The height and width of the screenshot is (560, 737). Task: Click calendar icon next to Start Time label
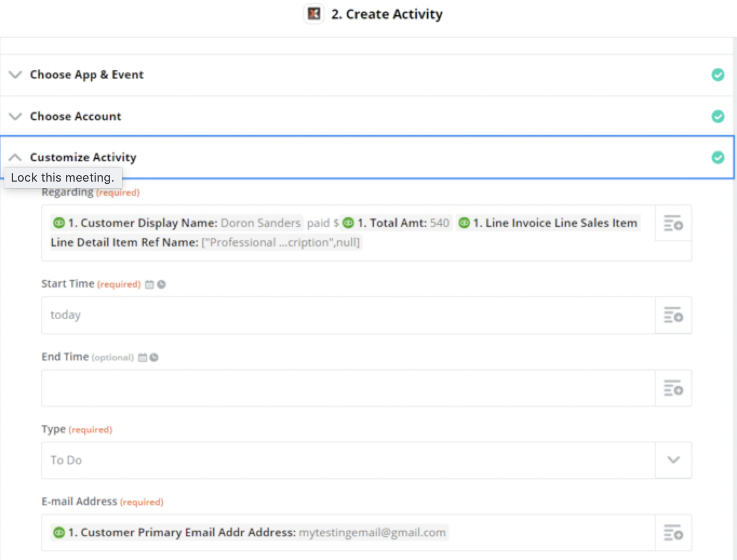pyautogui.click(x=150, y=284)
